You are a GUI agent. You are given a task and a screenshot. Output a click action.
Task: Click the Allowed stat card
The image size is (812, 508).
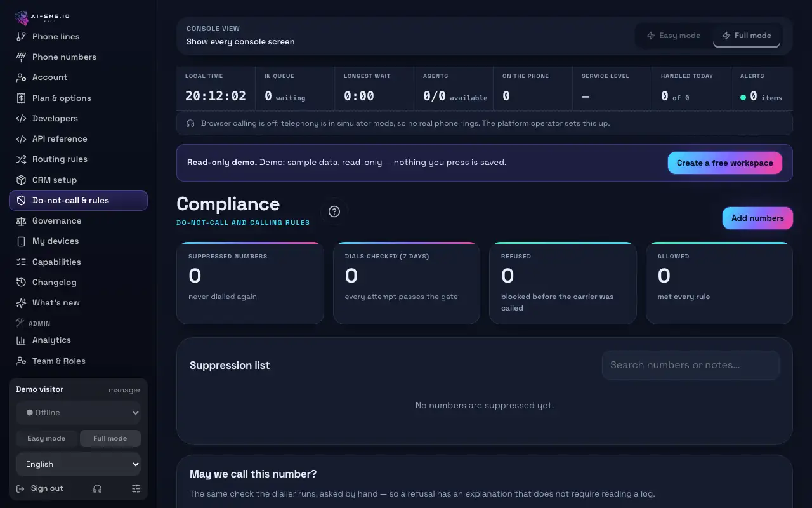coord(719,283)
